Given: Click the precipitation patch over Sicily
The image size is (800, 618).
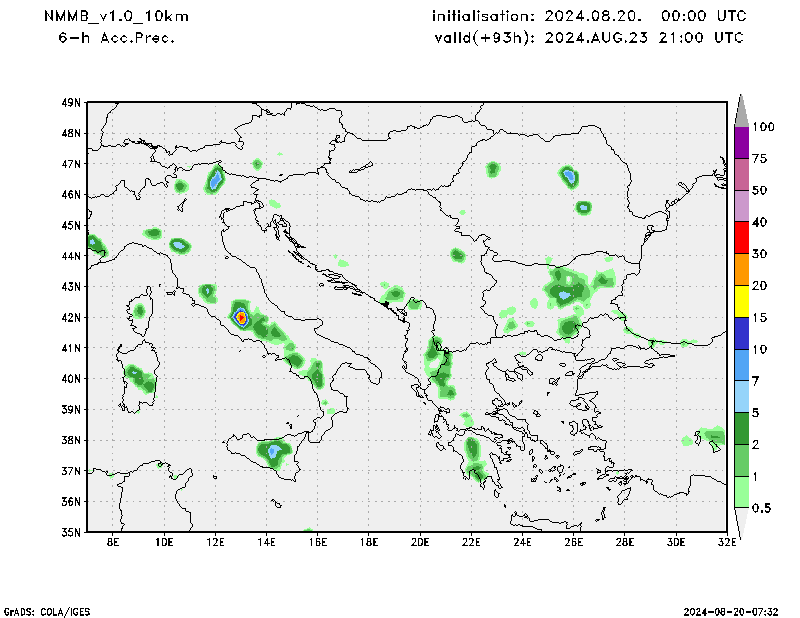Looking at the screenshot, I should [273, 452].
